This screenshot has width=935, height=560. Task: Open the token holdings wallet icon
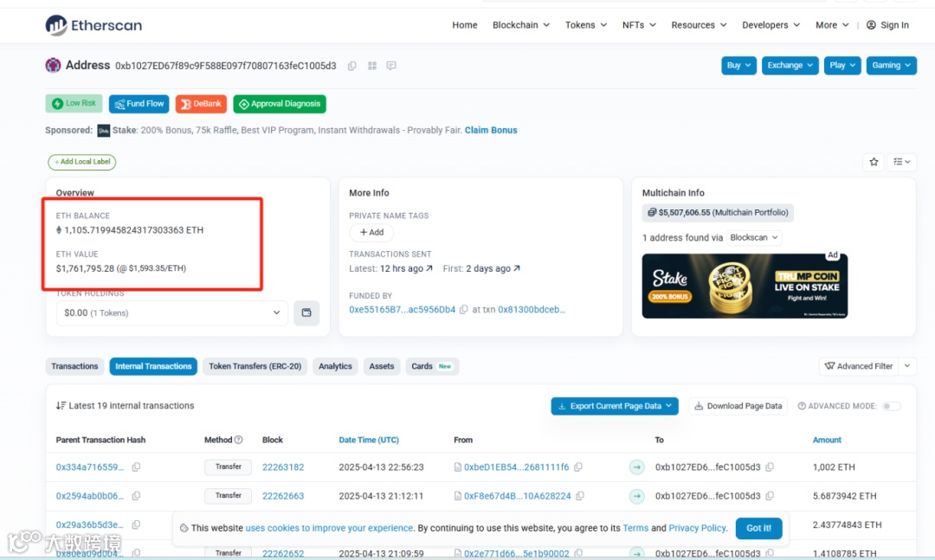tap(306, 312)
